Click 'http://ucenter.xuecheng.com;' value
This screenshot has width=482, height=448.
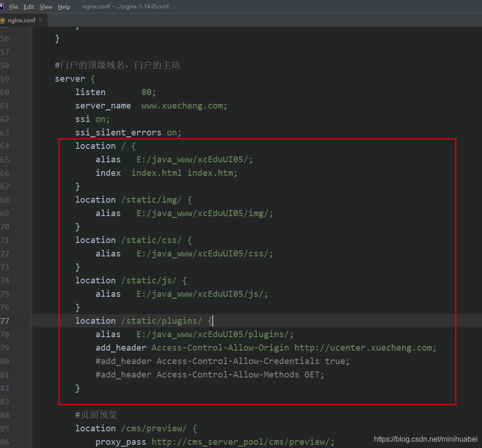pos(365,348)
